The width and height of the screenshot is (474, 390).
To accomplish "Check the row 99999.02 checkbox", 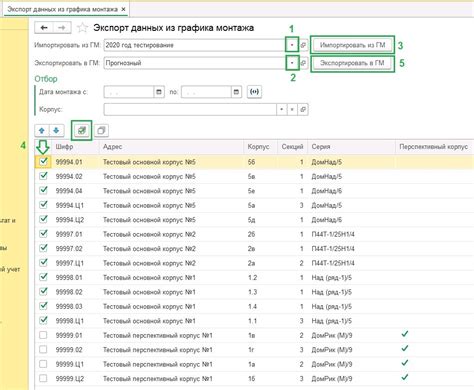I will point(43,349).
